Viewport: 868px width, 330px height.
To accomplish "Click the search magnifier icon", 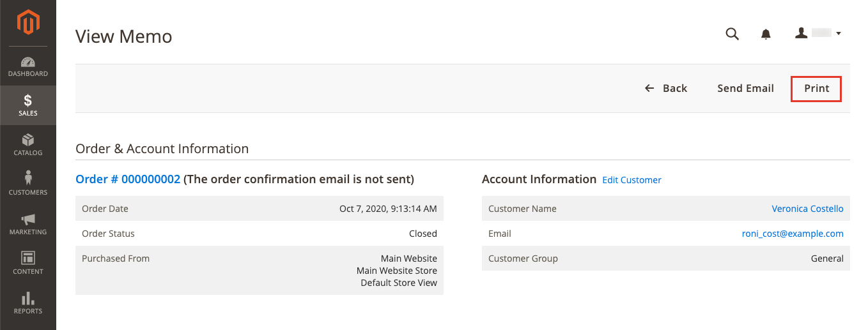I will tap(732, 34).
